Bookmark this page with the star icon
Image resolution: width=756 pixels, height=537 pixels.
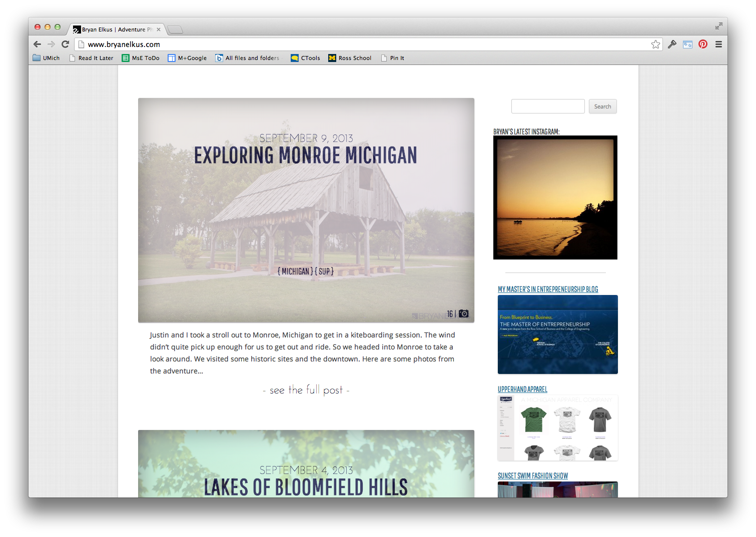point(655,44)
